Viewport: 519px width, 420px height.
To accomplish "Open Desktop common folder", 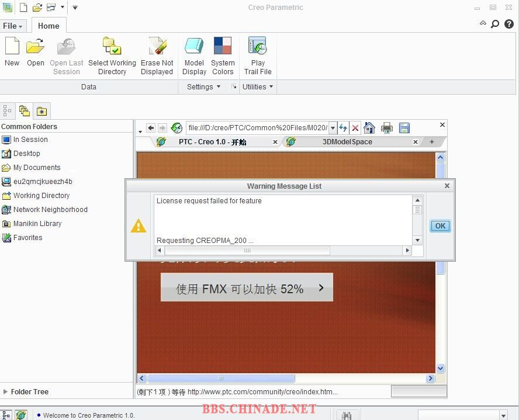I will [21, 154].
